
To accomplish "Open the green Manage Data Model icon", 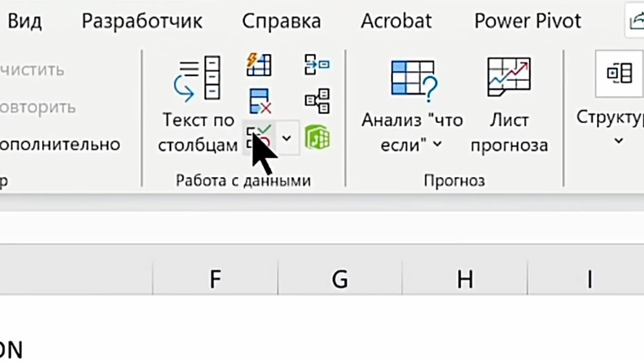I will point(317,138).
